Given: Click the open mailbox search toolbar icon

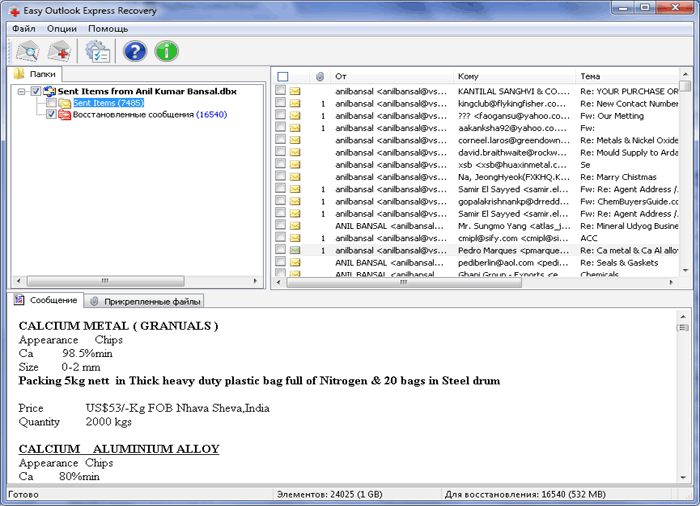Looking at the screenshot, I should (28, 51).
